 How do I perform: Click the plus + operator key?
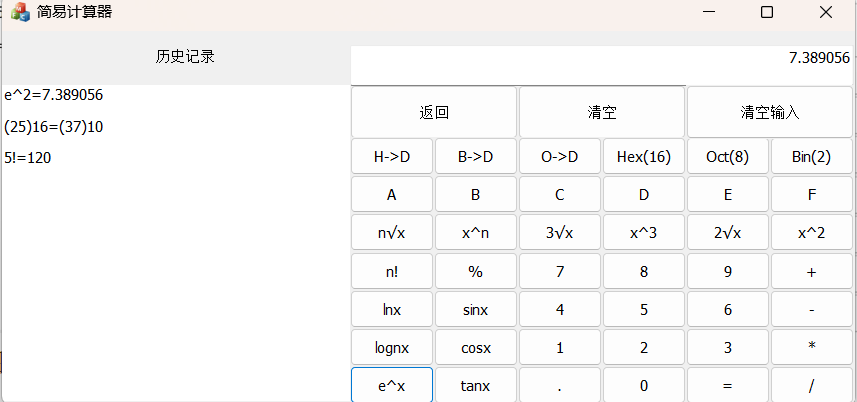tap(811, 270)
